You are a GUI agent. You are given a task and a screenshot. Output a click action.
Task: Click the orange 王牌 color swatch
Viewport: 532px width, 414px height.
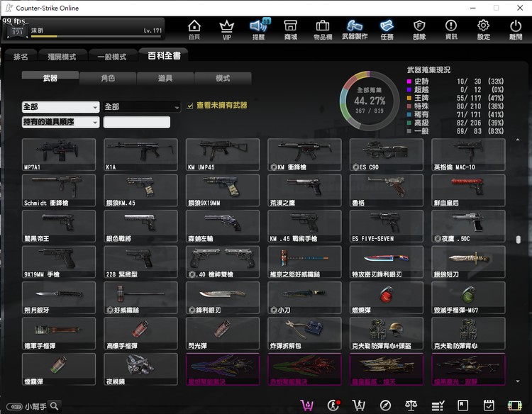pos(409,98)
